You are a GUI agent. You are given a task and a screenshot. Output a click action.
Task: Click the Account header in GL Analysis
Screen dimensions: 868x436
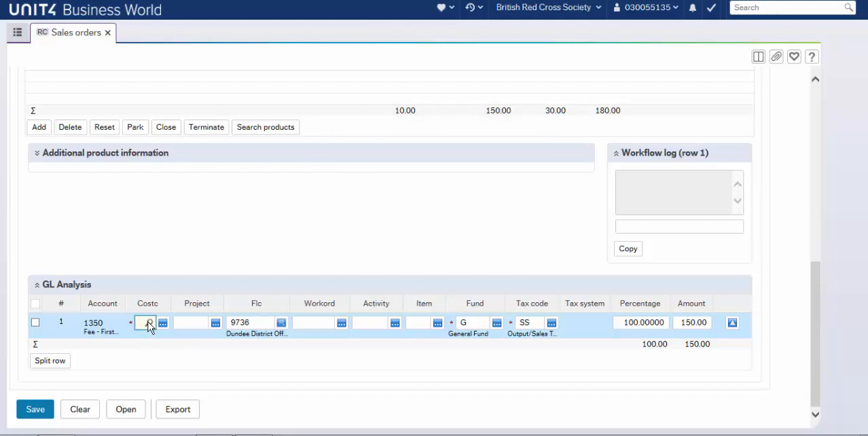click(x=103, y=304)
